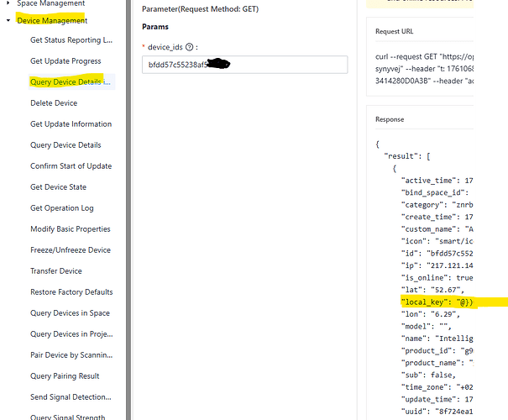Open the unhighlighted Query Device Details API
508x420 pixels.
pyautogui.click(x=65, y=144)
